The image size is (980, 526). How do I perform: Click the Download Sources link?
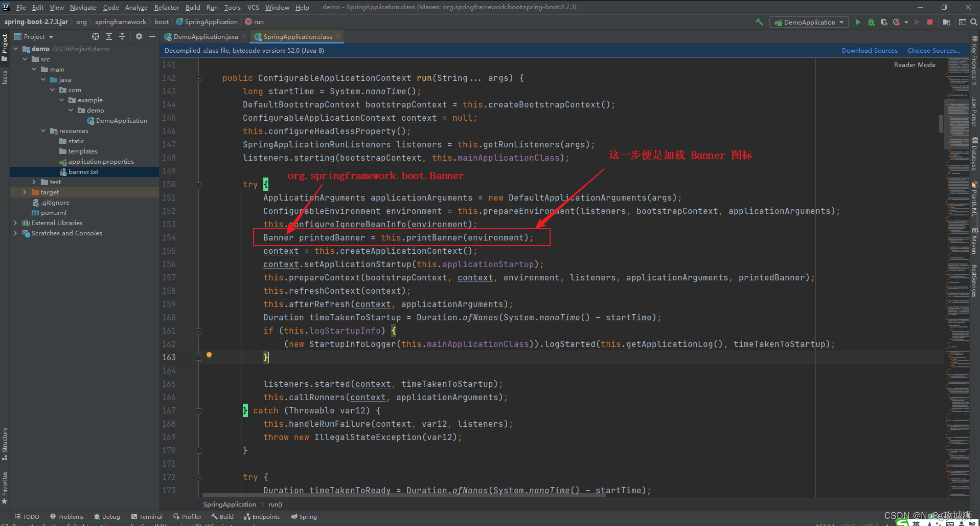[870, 51]
